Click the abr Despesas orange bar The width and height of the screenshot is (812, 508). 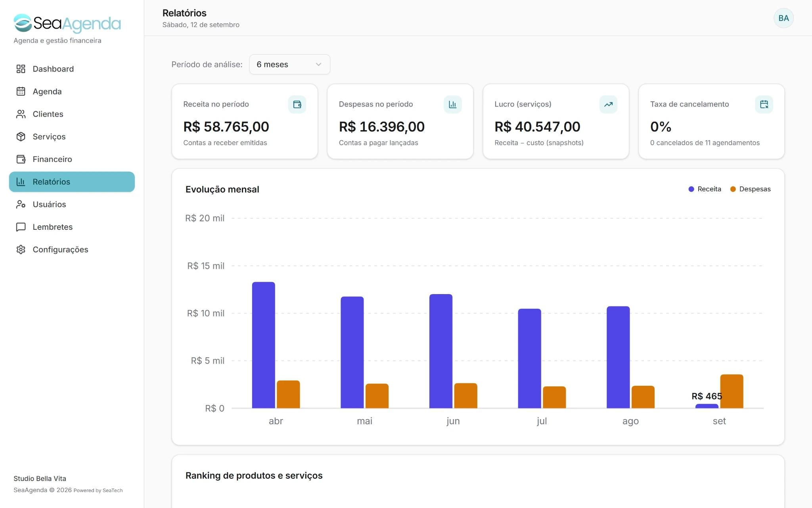pyautogui.click(x=288, y=394)
